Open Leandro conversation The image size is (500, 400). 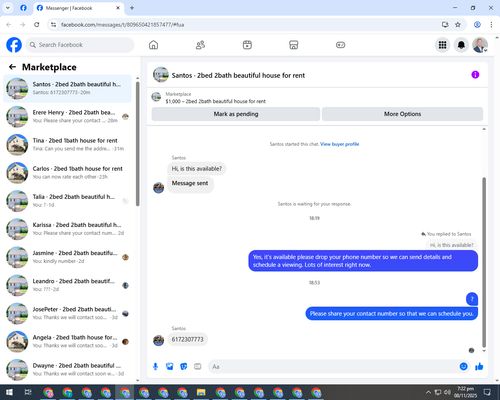click(x=67, y=285)
